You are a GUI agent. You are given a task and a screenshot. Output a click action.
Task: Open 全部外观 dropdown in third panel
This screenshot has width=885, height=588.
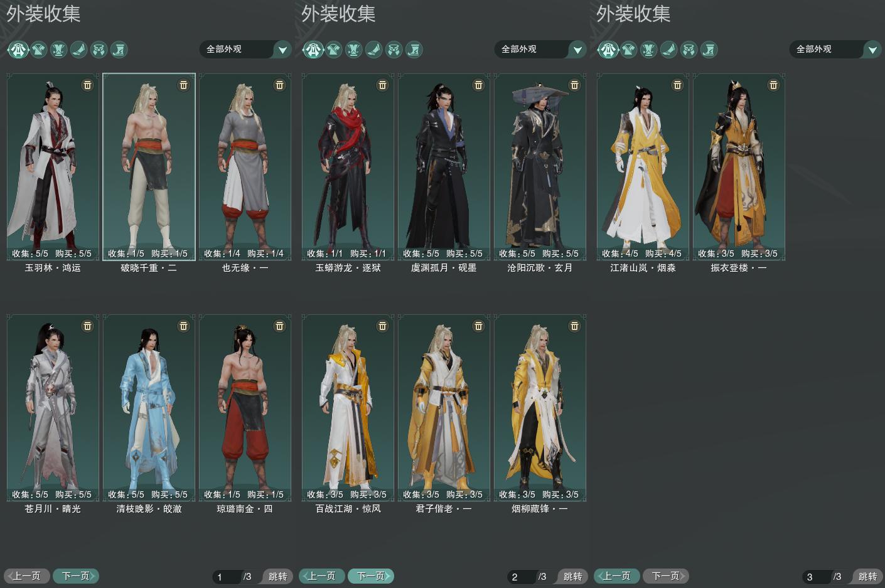pyautogui.click(x=836, y=49)
